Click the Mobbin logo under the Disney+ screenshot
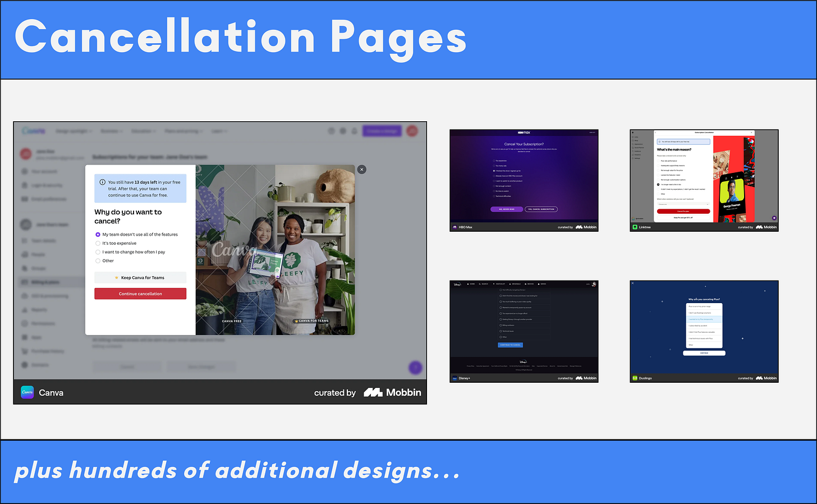Screen dimensions: 817x504 (x=586, y=378)
